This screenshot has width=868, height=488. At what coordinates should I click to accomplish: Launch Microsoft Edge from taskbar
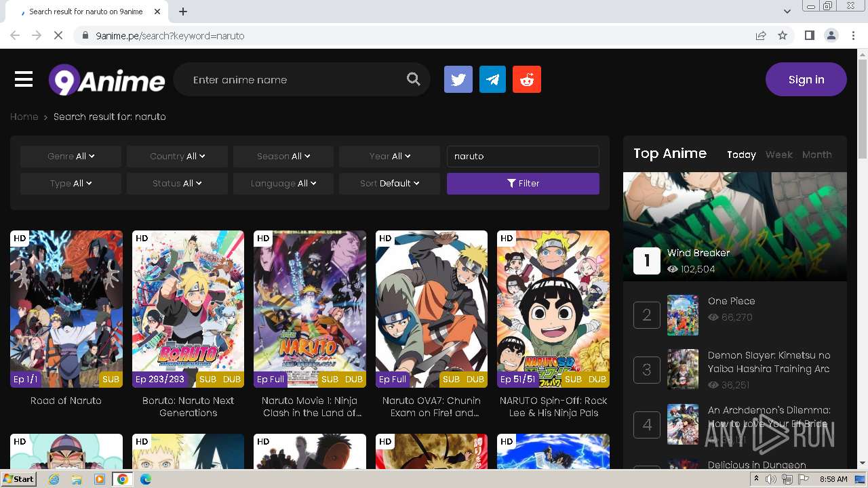pos(145,479)
